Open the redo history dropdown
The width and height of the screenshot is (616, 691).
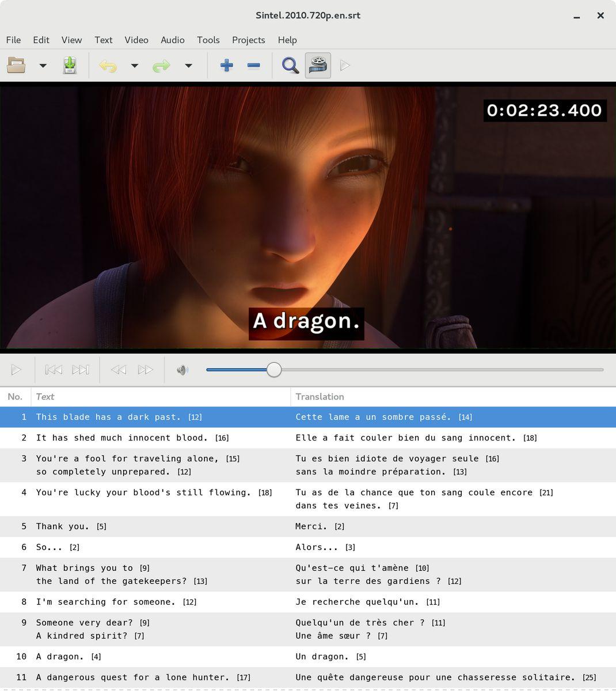tap(188, 66)
